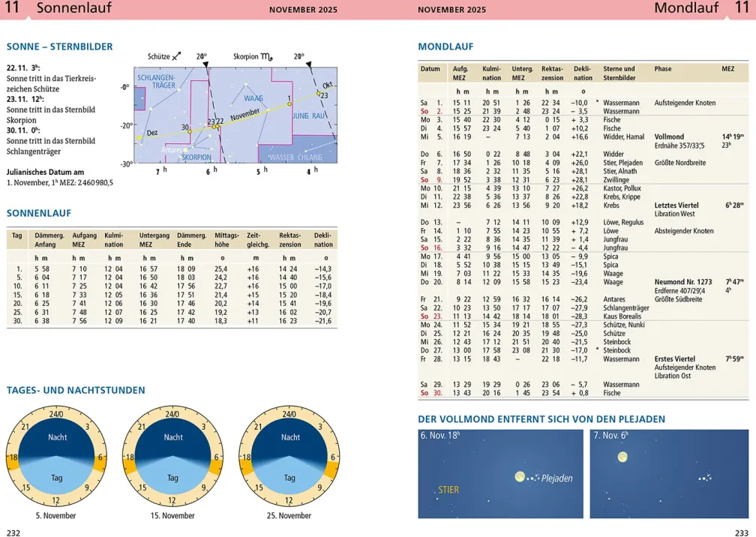This screenshot has height=537, width=756.
Task: Click the SKORPION label in the star chart
Action: coord(196,157)
